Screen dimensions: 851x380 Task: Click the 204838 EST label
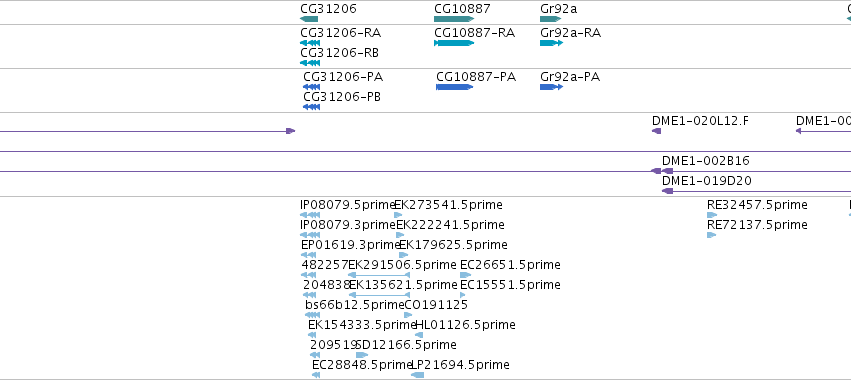pos(326,285)
